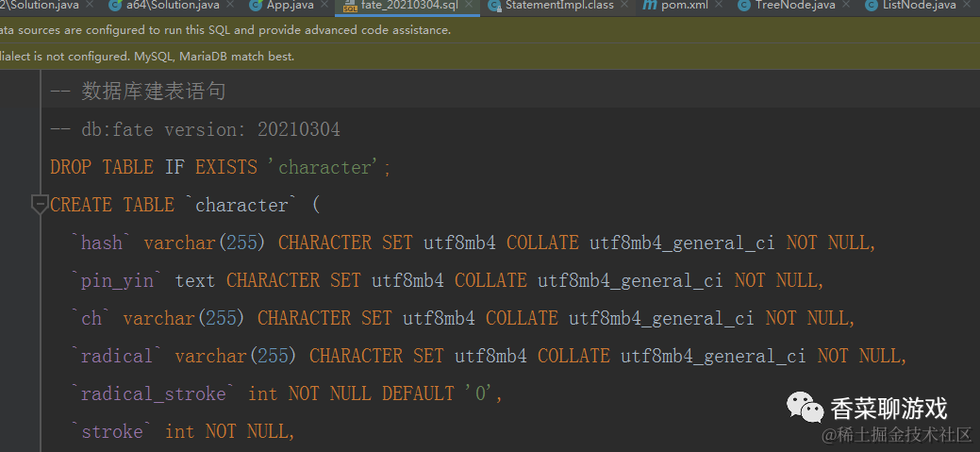Click the `hash` column name
980x452 pixels.
point(102,243)
